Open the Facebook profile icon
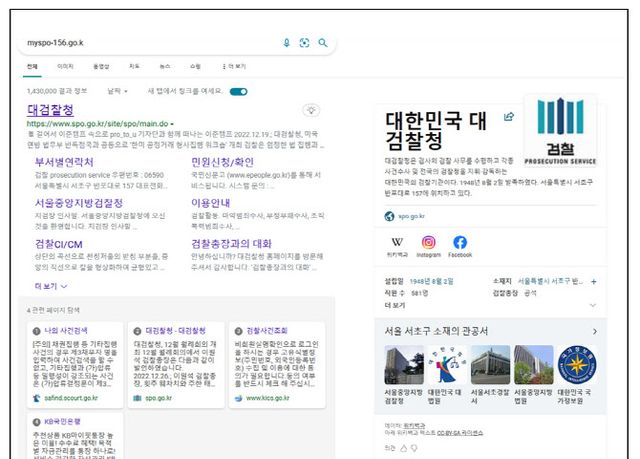This screenshot has height=459, width=640. click(460, 242)
